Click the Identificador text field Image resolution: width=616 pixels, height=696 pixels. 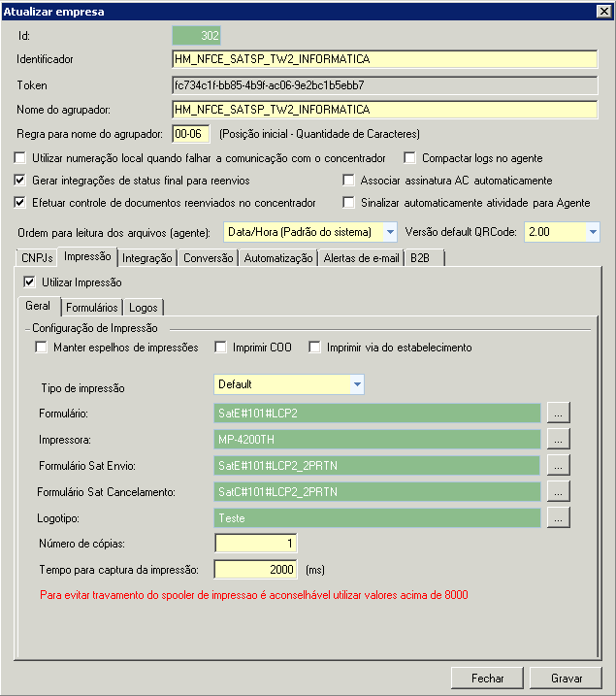coord(383,59)
